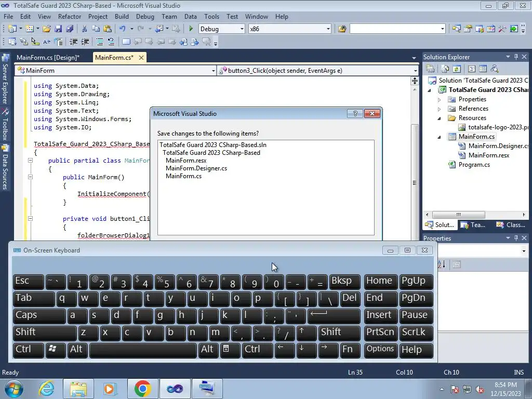Click the Paste clipboard icon

tap(107, 29)
